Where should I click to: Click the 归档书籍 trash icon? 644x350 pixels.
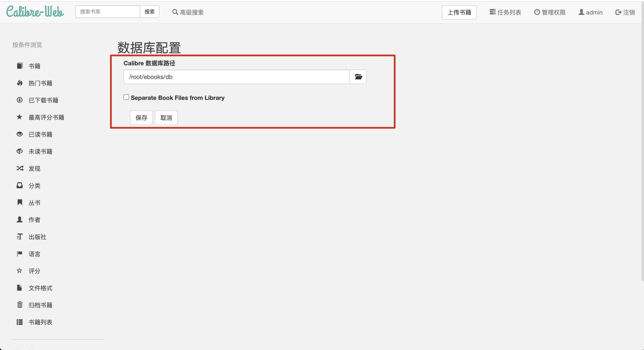[19, 305]
